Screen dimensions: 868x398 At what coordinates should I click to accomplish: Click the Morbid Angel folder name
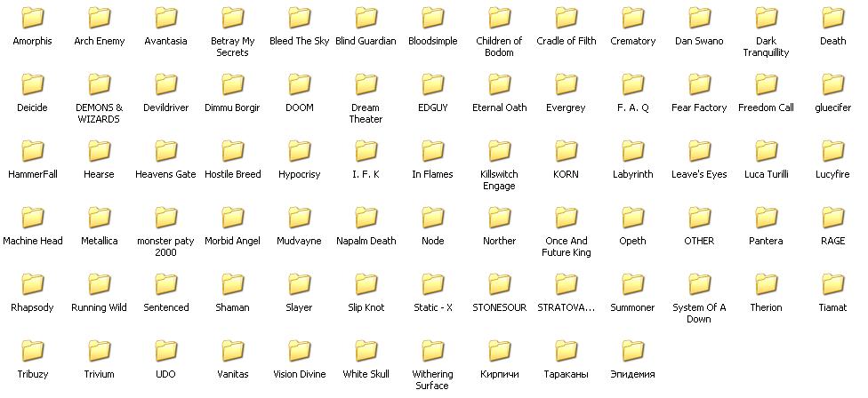coord(232,241)
